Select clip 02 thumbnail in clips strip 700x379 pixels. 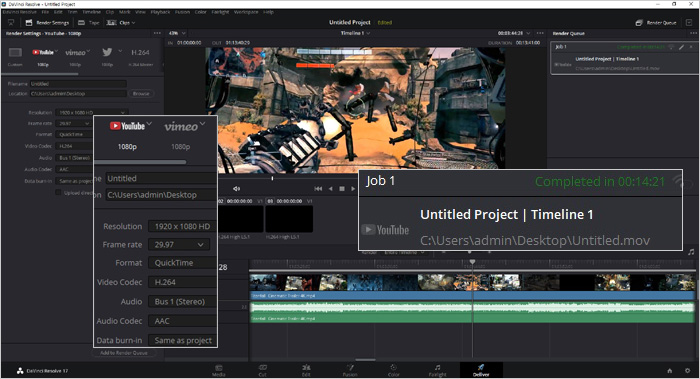pyautogui.click(x=241, y=219)
